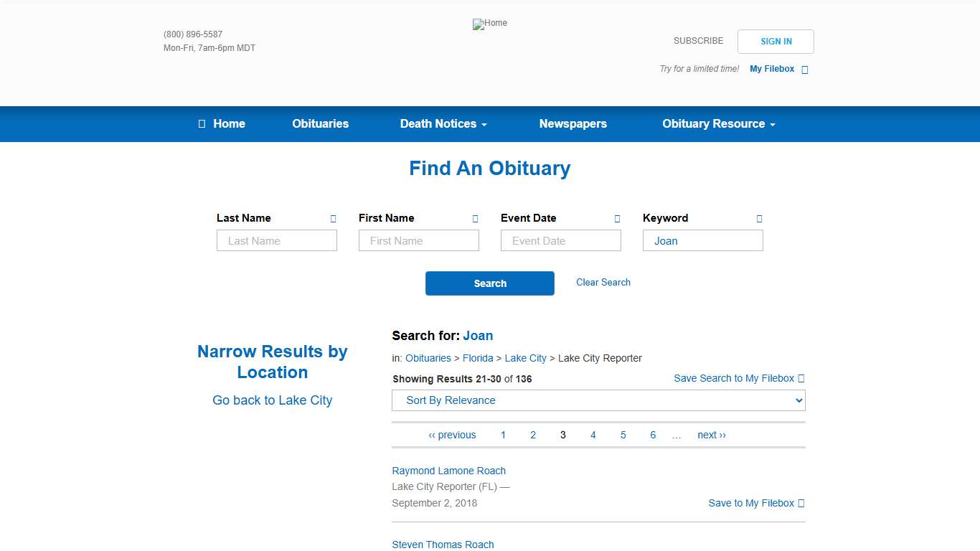
Task: Open the Last Name field help icon
Action: [x=332, y=218]
